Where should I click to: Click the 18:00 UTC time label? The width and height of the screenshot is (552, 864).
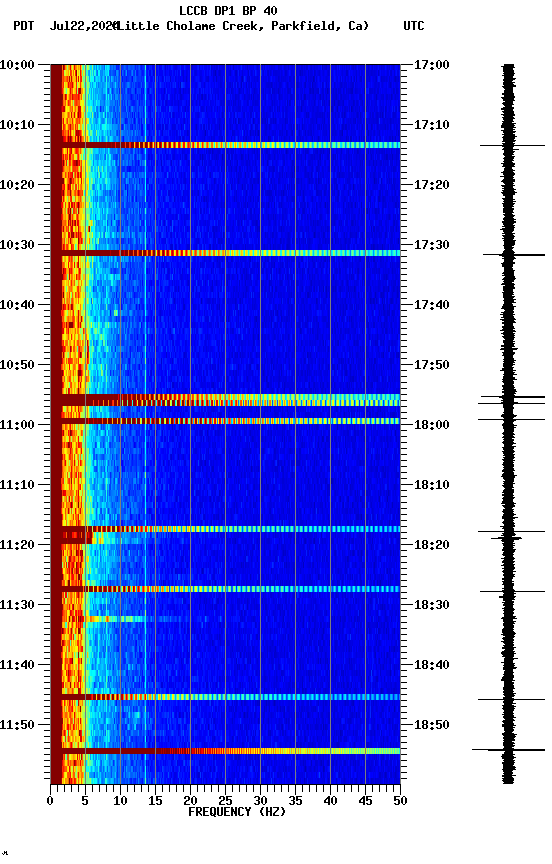pyautogui.click(x=432, y=425)
